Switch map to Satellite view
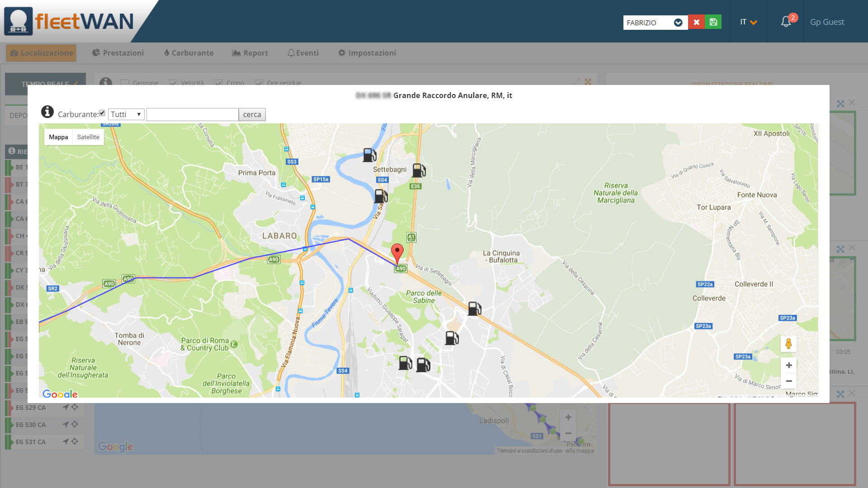This screenshot has height=488, width=868. [88, 137]
